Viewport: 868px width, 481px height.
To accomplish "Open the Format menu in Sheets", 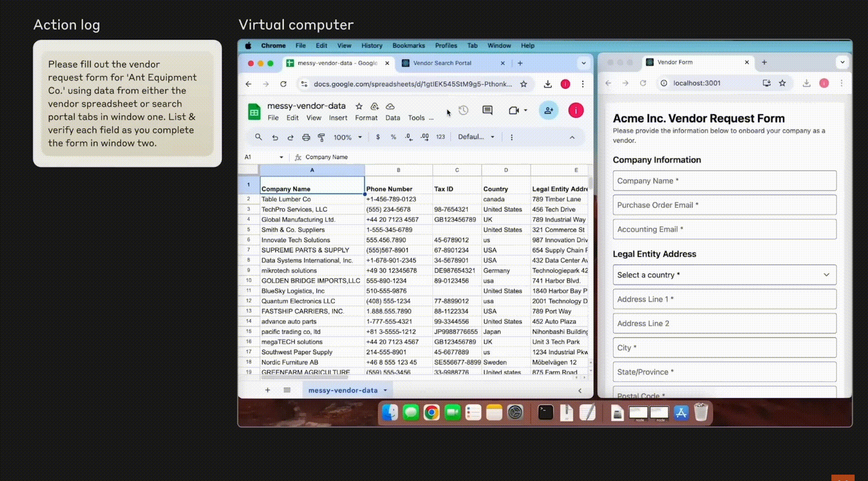I will [366, 118].
